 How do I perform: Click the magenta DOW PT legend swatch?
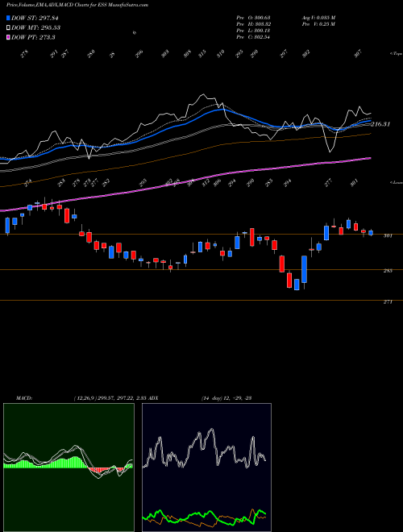8,37
